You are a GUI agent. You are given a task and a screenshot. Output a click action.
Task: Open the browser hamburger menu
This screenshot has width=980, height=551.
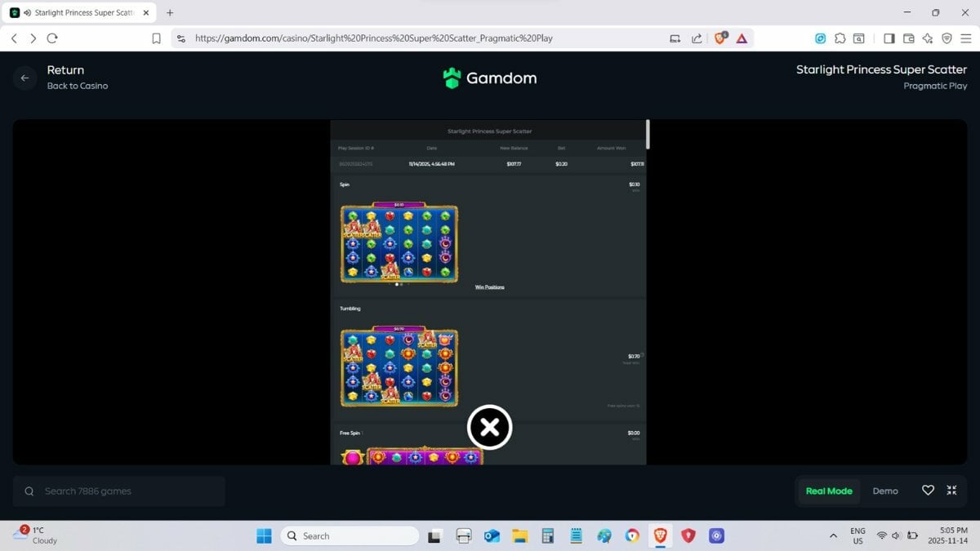pyautogui.click(x=966, y=38)
